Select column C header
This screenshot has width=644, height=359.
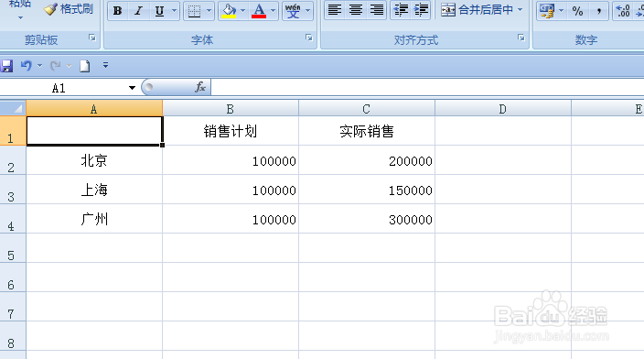(366, 109)
